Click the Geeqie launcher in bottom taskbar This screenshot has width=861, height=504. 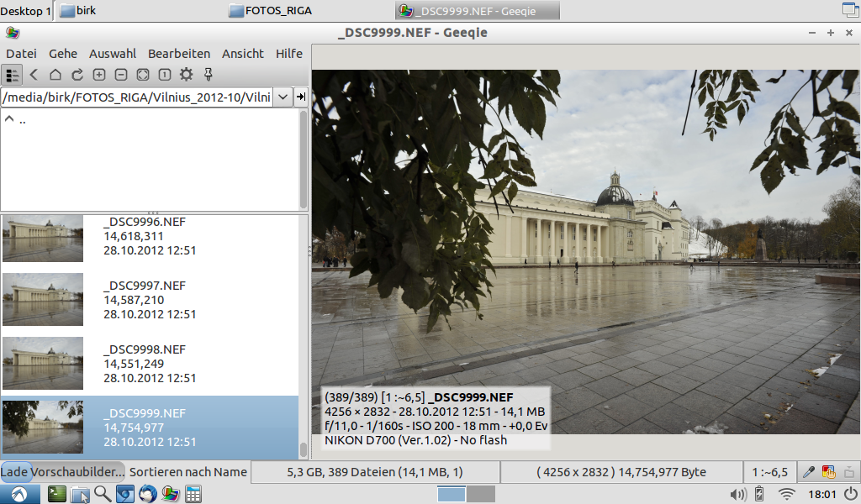pyautogui.click(x=170, y=494)
